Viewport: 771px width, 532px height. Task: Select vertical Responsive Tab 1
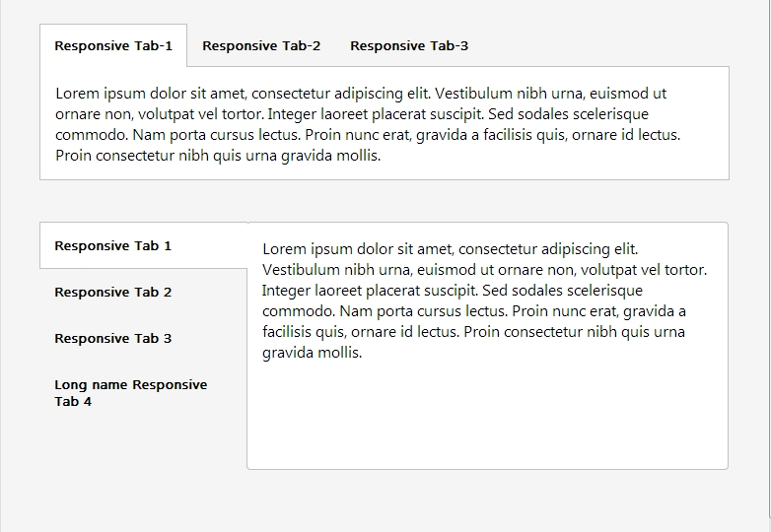(x=113, y=246)
